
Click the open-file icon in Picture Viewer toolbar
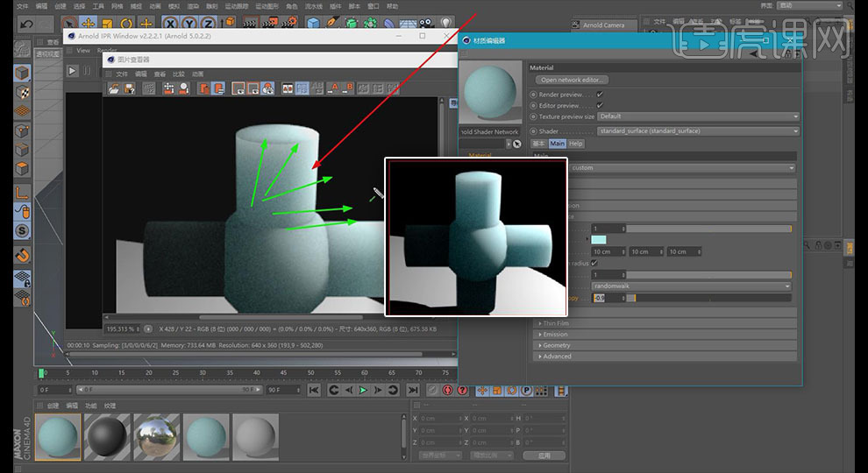click(x=112, y=88)
